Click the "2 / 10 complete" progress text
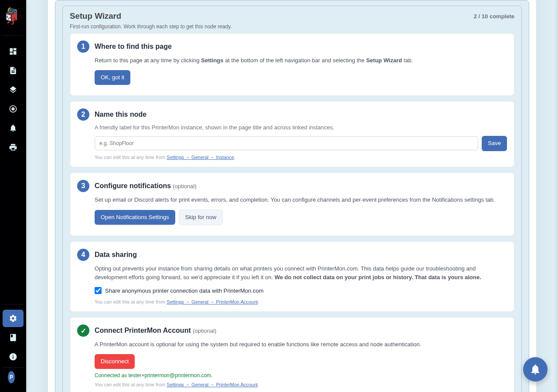Viewport: 558px width, 392px height. pyautogui.click(x=494, y=17)
